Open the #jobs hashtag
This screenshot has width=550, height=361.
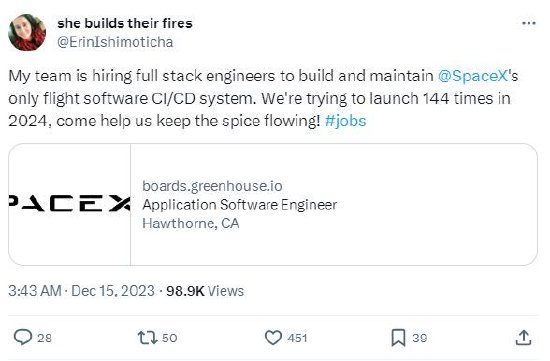click(x=346, y=121)
